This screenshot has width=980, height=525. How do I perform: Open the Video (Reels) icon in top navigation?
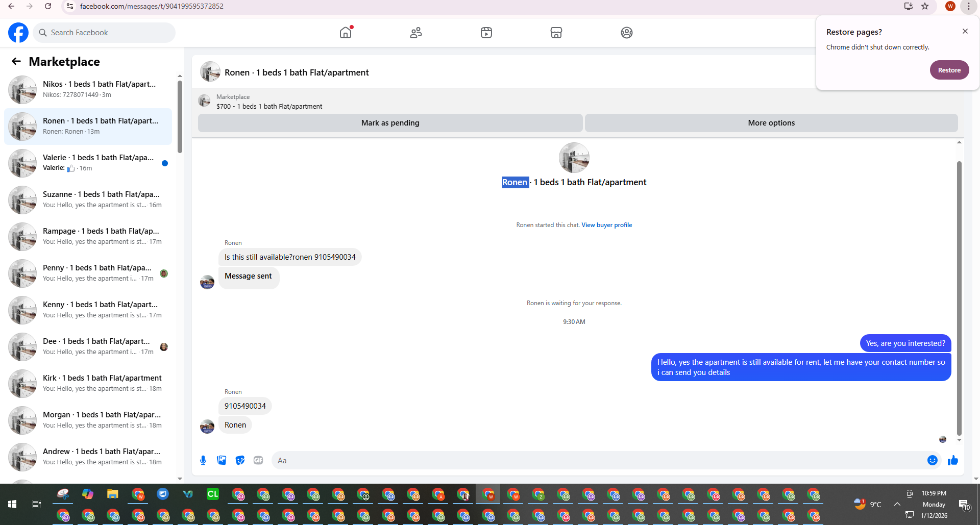[x=486, y=33]
